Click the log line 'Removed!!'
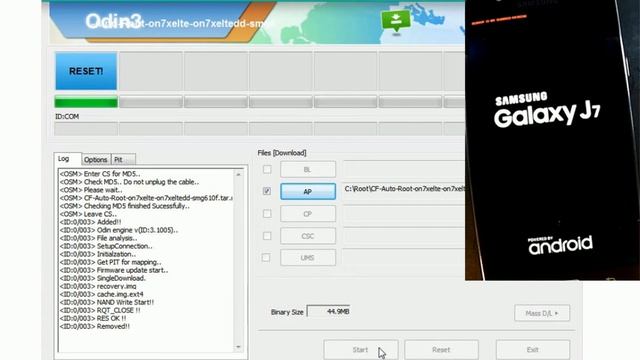 coord(95,327)
